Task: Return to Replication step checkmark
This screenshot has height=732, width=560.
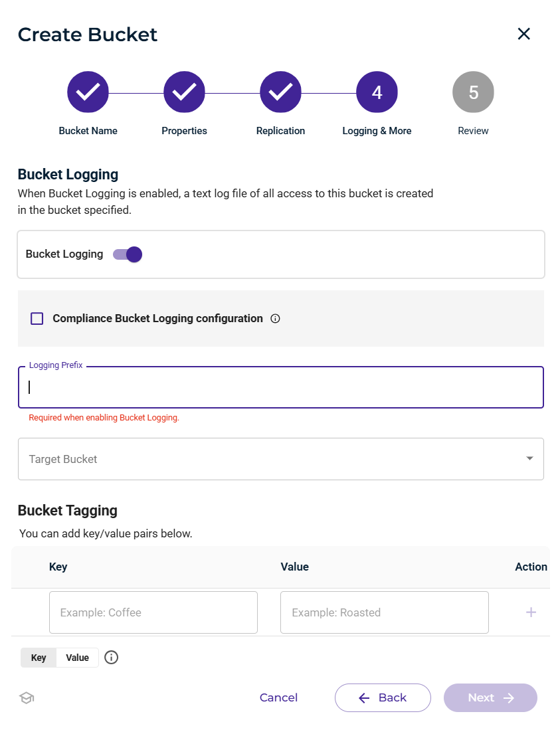Action: click(280, 92)
